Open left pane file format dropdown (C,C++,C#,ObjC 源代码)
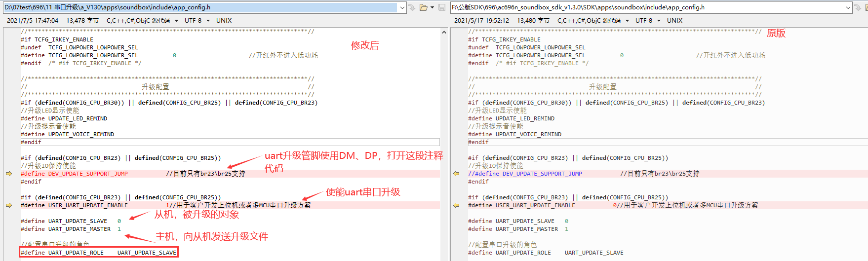 [x=176, y=21]
